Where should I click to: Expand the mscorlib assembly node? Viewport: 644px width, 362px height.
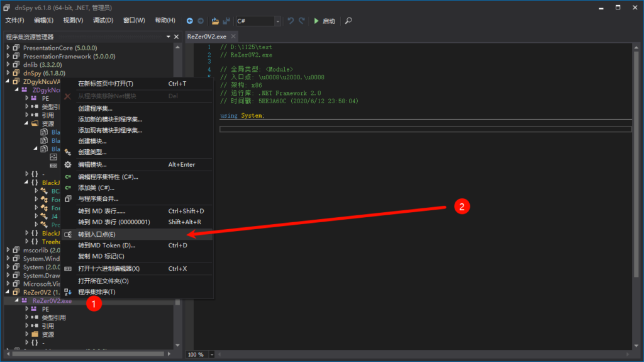(x=8, y=250)
